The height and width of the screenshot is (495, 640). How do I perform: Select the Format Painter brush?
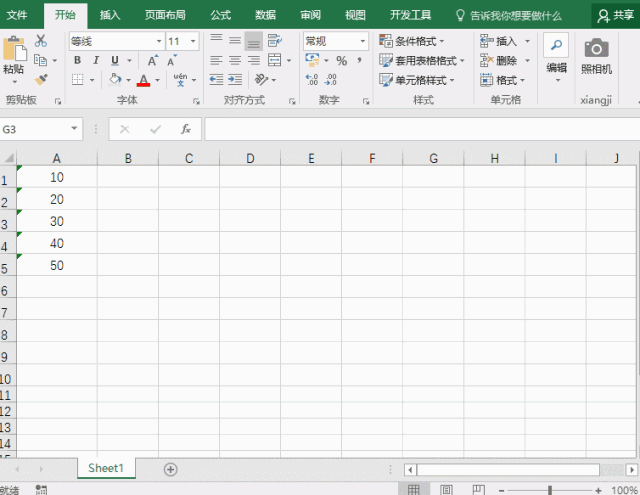(x=41, y=79)
